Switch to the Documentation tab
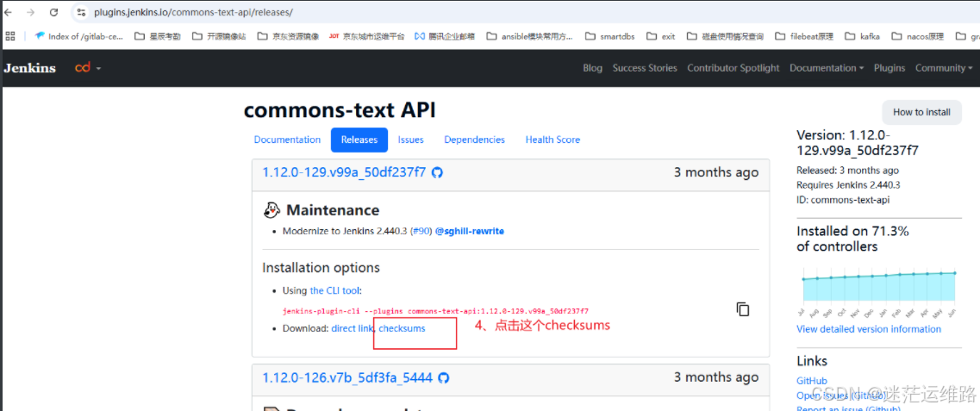 click(x=287, y=140)
